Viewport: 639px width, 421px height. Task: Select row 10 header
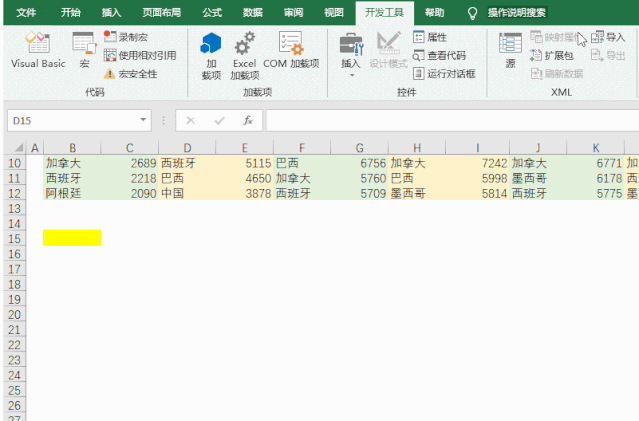tap(14, 163)
